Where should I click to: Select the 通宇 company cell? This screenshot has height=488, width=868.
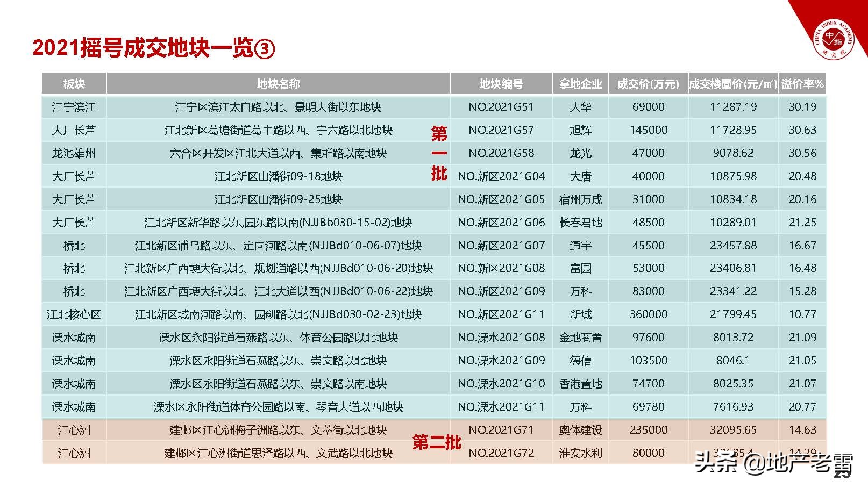point(581,246)
